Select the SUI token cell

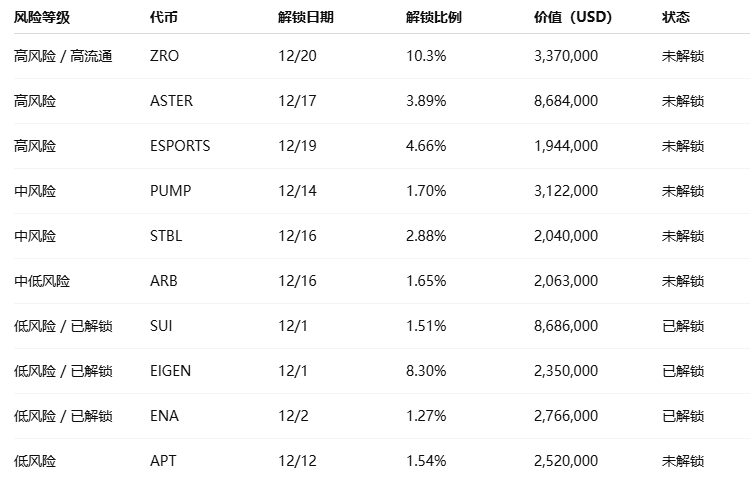(161, 326)
